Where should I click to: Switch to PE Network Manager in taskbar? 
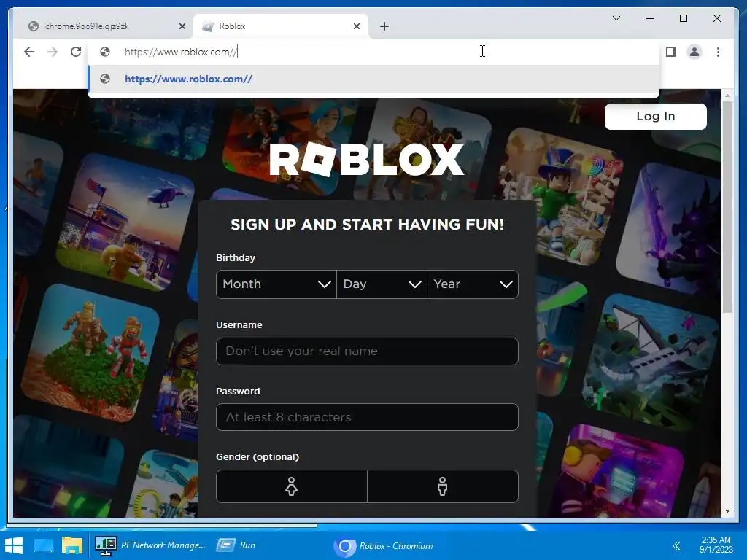[150, 545]
